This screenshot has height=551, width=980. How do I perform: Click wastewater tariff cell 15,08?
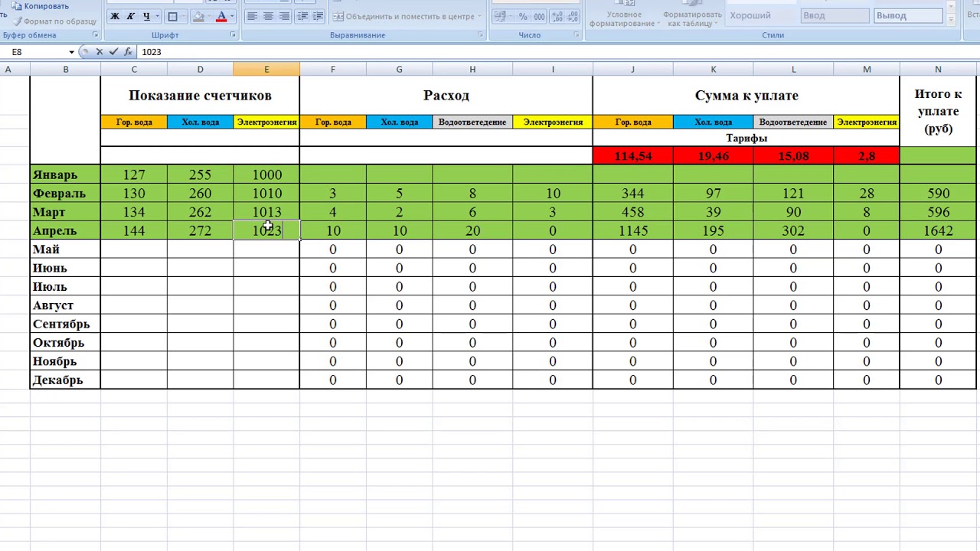pyautogui.click(x=793, y=156)
